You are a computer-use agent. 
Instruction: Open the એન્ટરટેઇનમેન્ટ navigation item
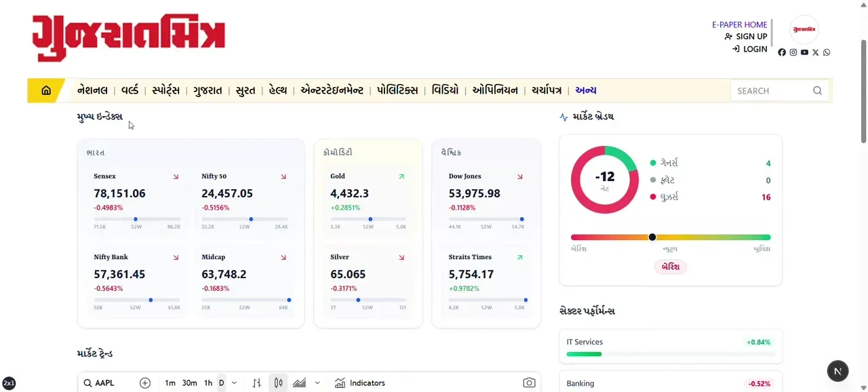pyautogui.click(x=332, y=90)
